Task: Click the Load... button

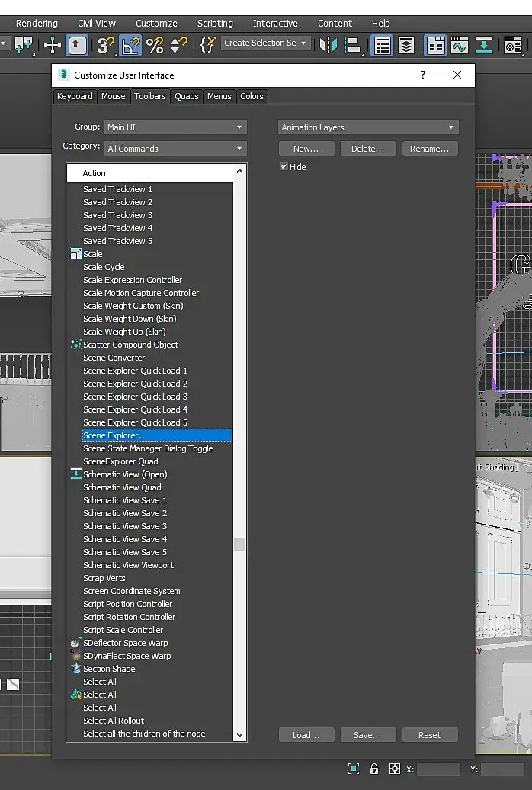Action: [306, 735]
